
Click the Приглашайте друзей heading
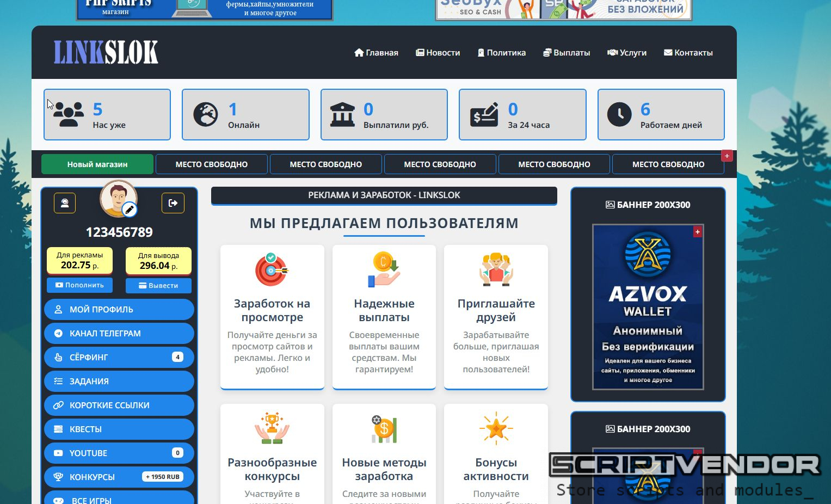[x=496, y=310]
